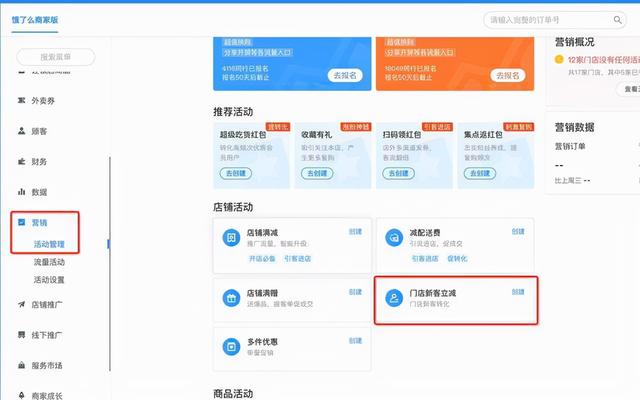Click the 多件优惠 round icon
Screen dimensions: 640x400
[x=231, y=347]
